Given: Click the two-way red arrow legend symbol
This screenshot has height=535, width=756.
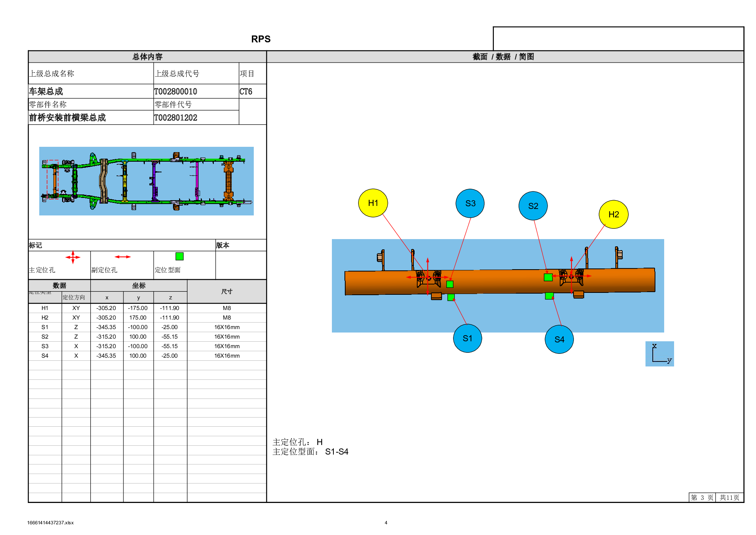Looking at the screenshot, I should click(x=123, y=257).
